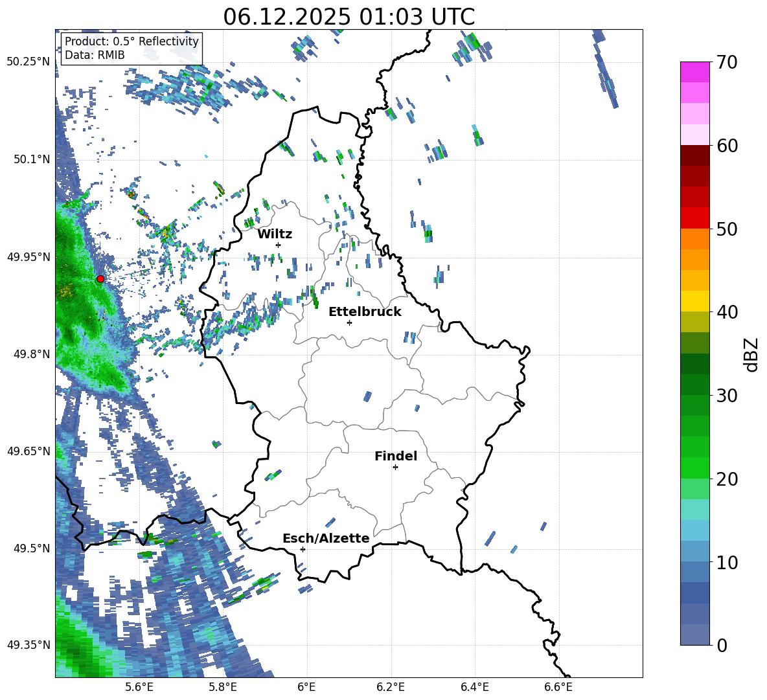Click the Ettelbruck station cross marker
767x700 pixels.
[x=349, y=322]
